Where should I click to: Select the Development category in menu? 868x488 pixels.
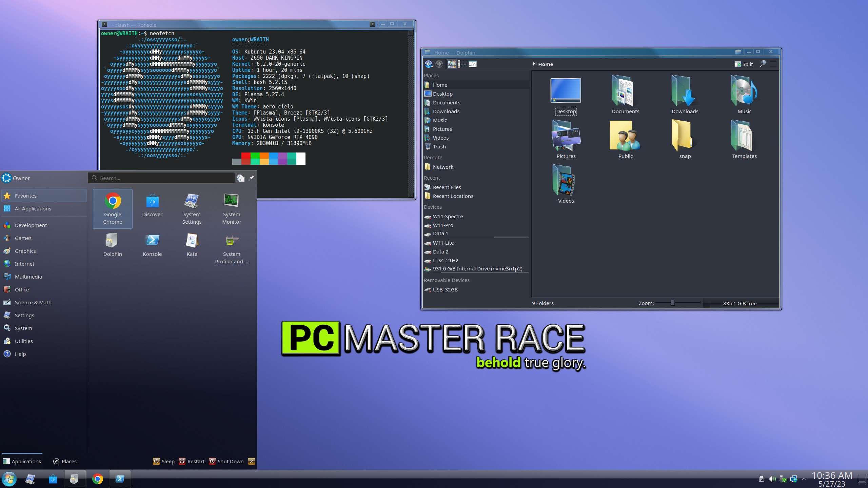[x=31, y=225]
